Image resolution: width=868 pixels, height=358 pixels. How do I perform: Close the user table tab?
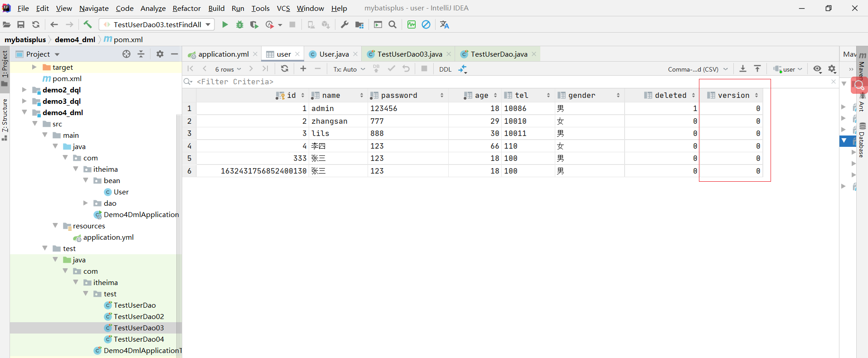pos(297,54)
